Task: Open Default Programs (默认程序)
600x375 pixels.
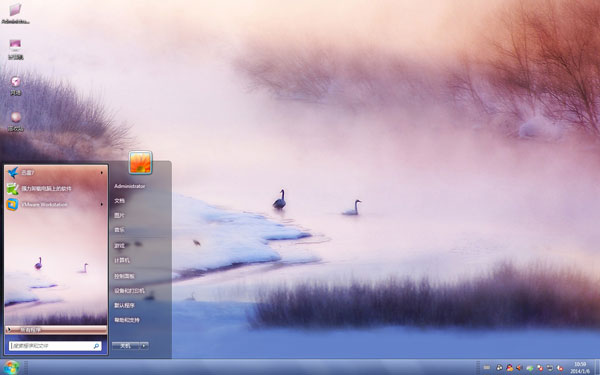Action: coord(124,305)
